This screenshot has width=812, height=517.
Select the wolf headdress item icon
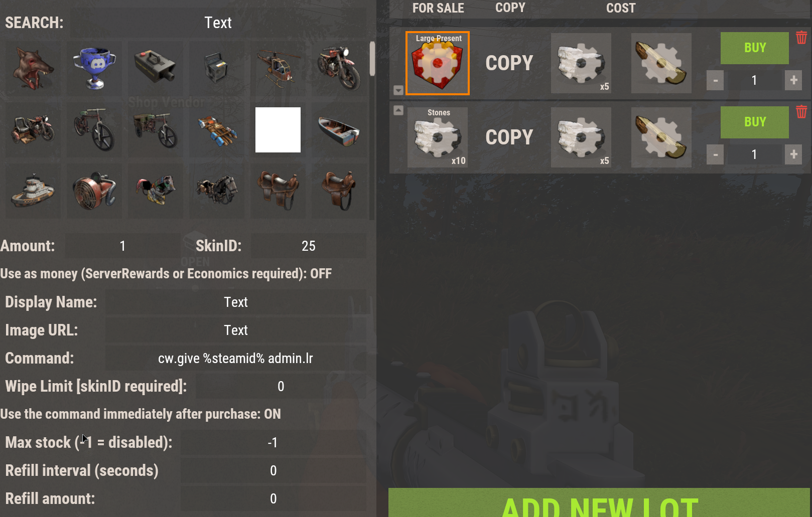[x=33, y=69]
